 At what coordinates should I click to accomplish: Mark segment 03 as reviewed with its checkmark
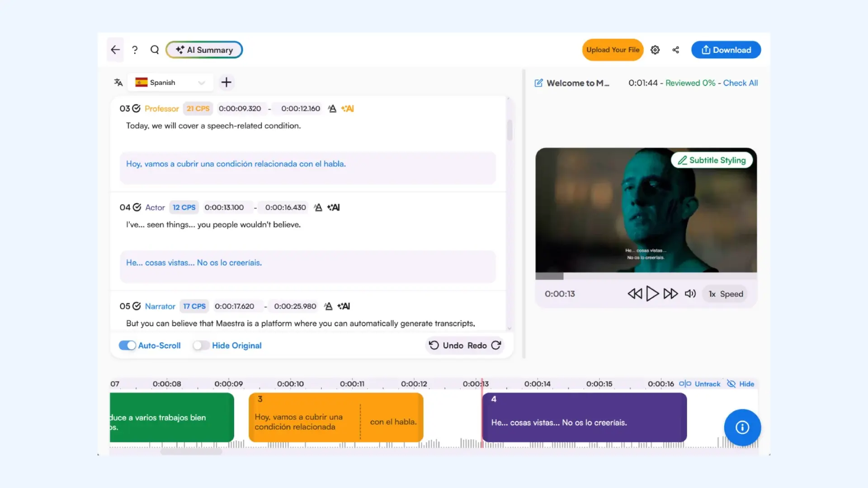(x=136, y=108)
